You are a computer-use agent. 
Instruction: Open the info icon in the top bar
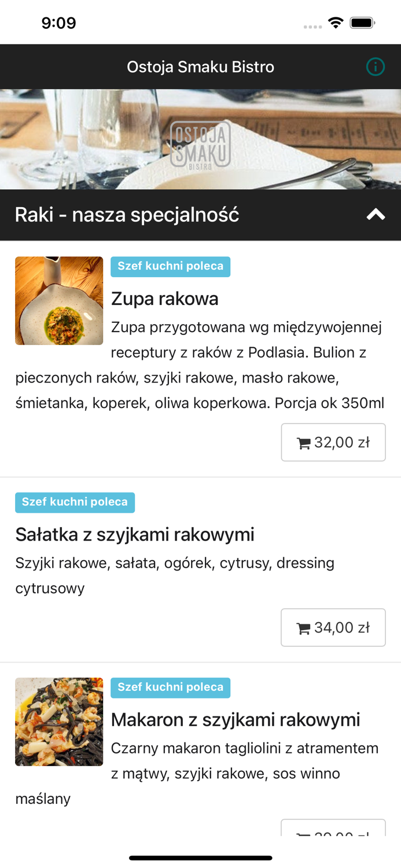[x=376, y=67]
